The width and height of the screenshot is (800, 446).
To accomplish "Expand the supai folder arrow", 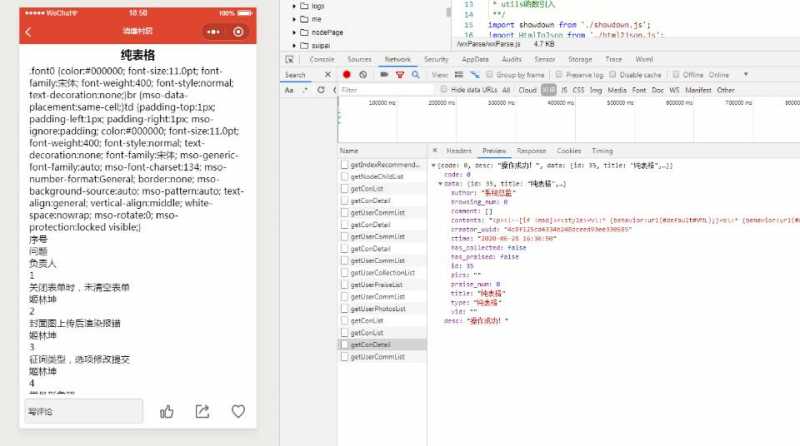I will (294, 45).
